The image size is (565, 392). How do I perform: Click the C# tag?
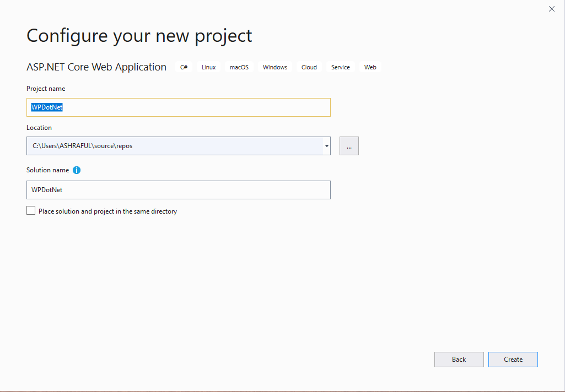point(184,67)
